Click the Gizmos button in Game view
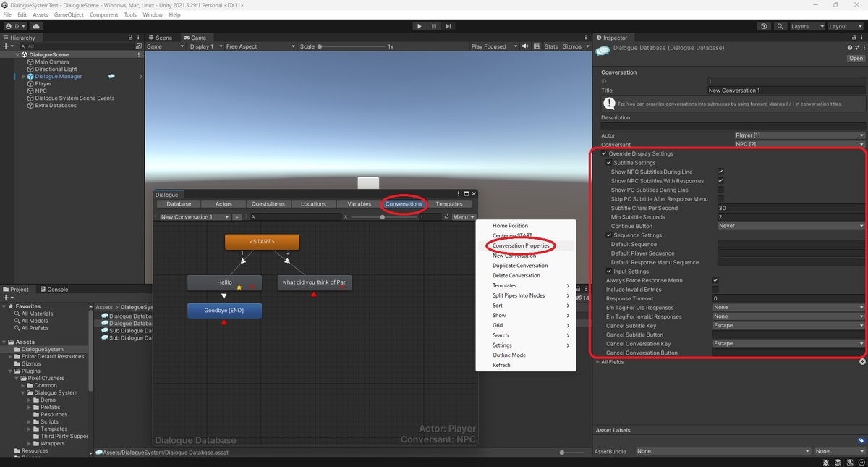Image resolution: width=868 pixels, height=467 pixels. [571, 46]
